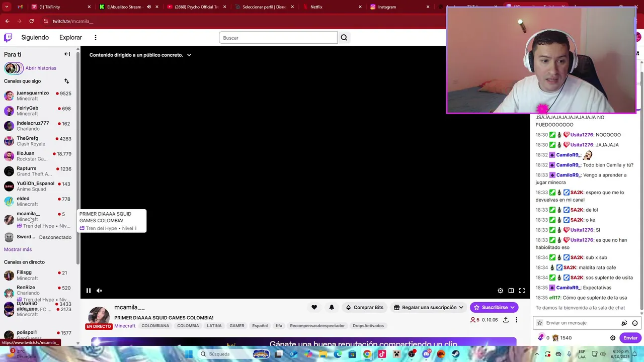This screenshot has width=644, height=362.
Task: Expand more followed channels with Mostrar más
Action: click(x=18, y=249)
